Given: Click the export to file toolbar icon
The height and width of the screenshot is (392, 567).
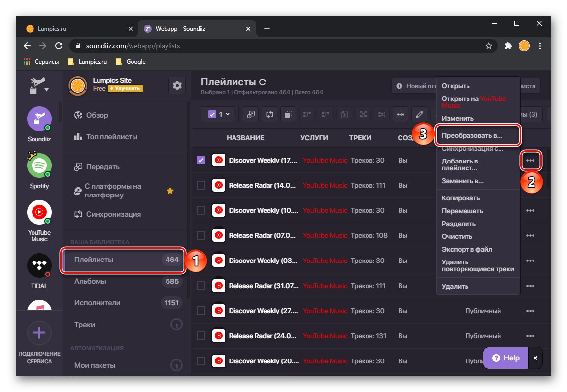Looking at the screenshot, I should pyautogui.click(x=344, y=115).
